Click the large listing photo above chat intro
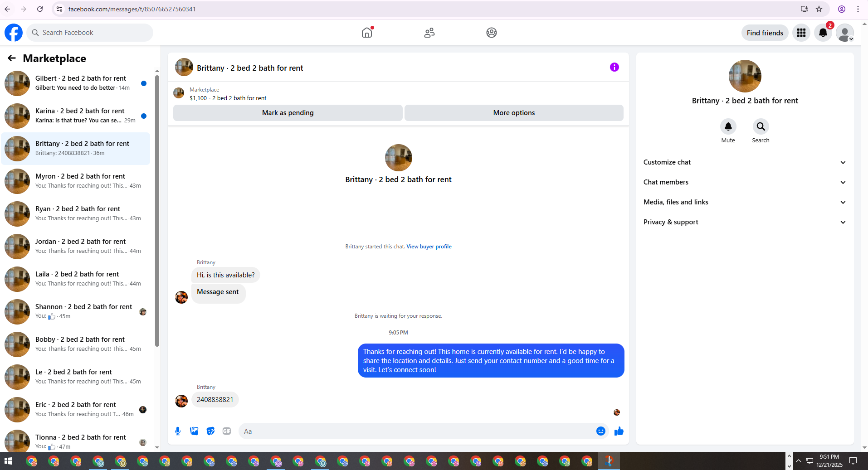868x470 pixels. coord(399,158)
